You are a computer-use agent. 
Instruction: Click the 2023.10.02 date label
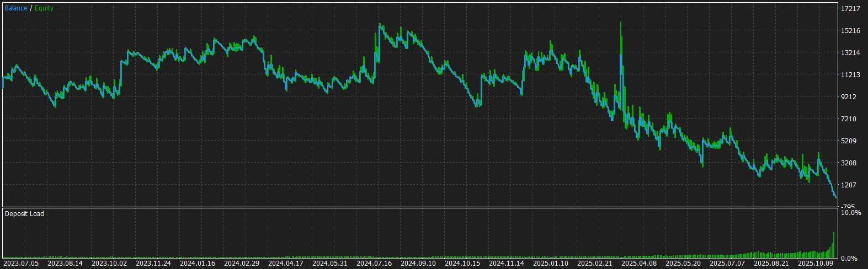click(x=109, y=263)
